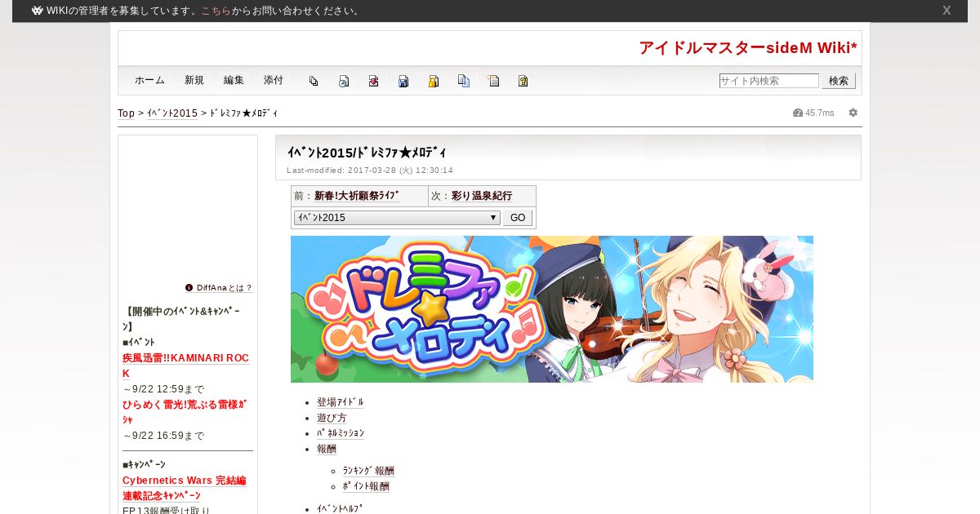This screenshot has width=980, height=514.
Task: Open the page diff icon with clock
Action: tap(344, 81)
